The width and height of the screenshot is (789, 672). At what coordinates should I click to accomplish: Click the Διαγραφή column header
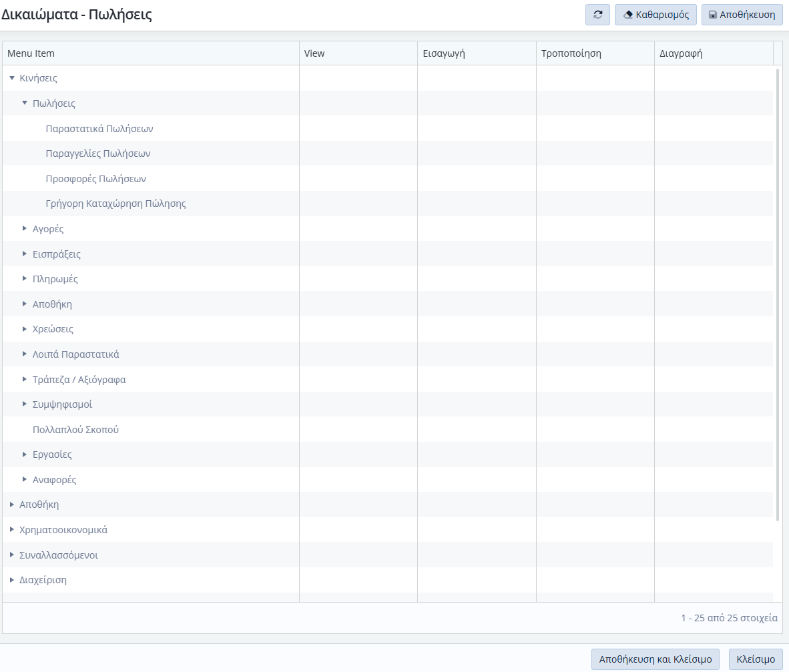(714, 53)
